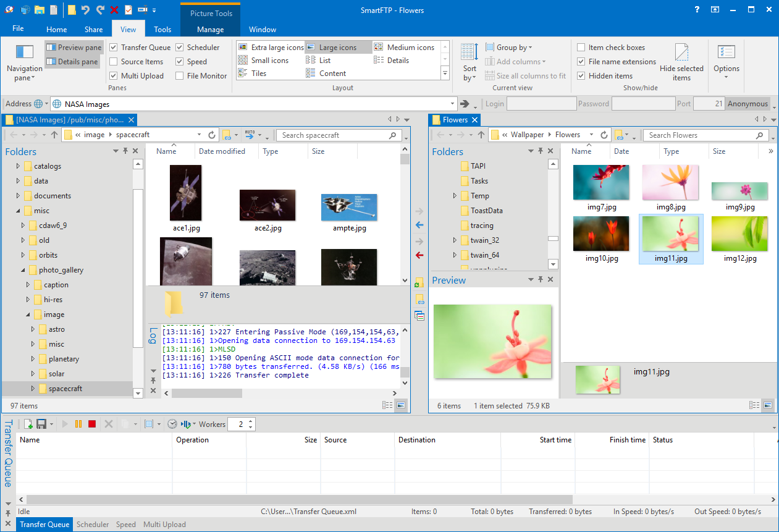Add a new item in the Transfer Queue toolbar
779x532 pixels.
pos(27,424)
